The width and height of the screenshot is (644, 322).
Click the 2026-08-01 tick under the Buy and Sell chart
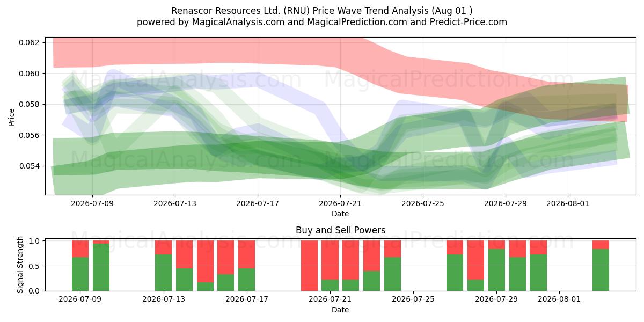559,299
